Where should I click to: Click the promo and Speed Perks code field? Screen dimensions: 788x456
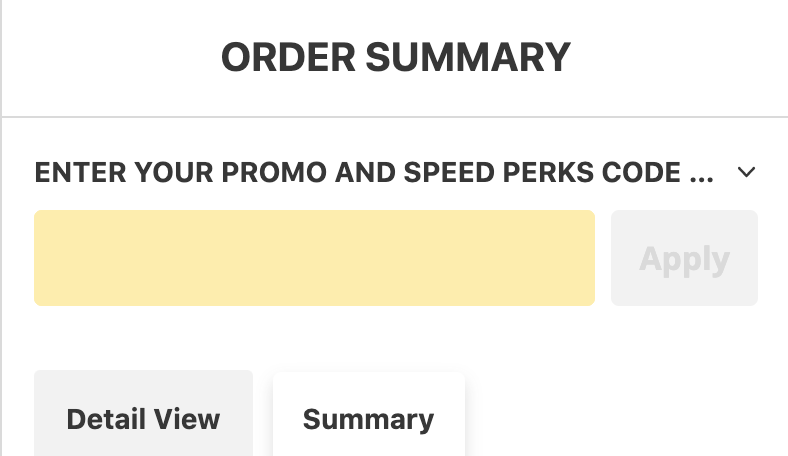[314, 258]
